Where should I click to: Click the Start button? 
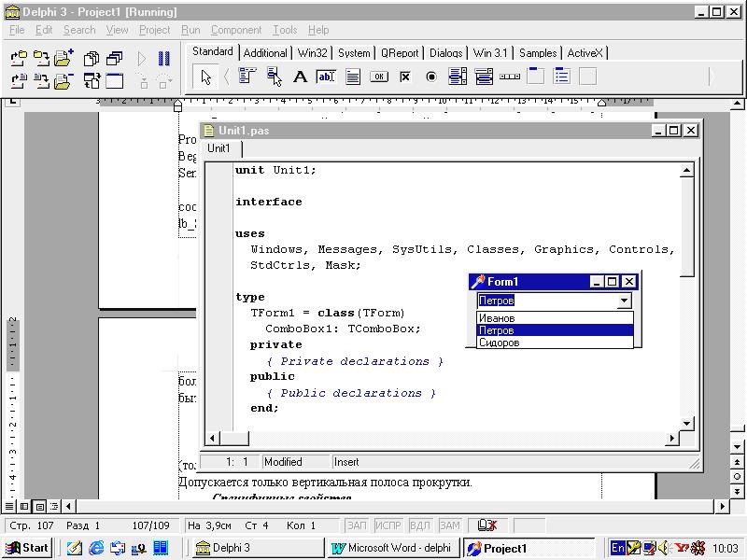pyautogui.click(x=28, y=548)
